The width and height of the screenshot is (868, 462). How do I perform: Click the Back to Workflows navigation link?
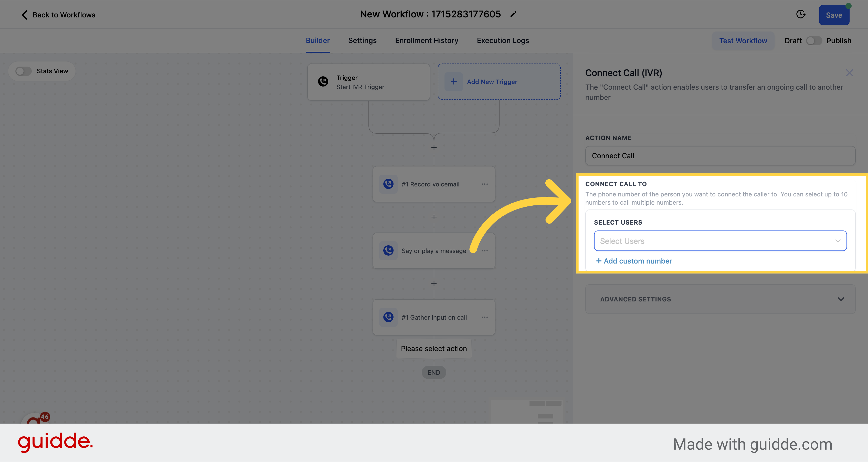coord(57,14)
